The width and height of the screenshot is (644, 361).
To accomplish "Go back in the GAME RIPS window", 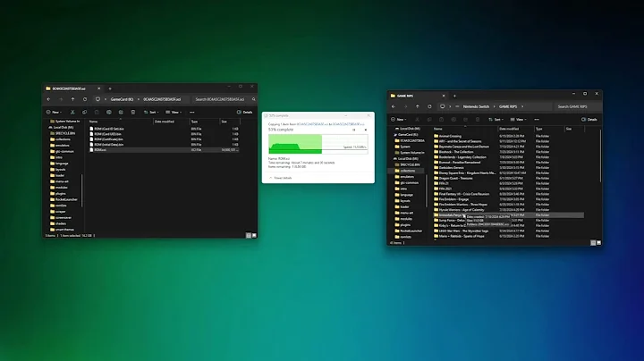I will click(x=394, y=106).
